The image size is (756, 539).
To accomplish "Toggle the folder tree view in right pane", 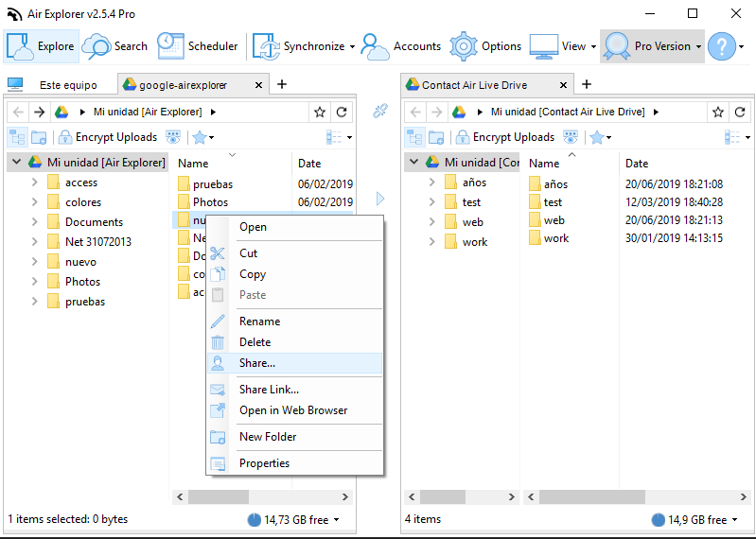I will pyautogui.click(x=414, y=137).
